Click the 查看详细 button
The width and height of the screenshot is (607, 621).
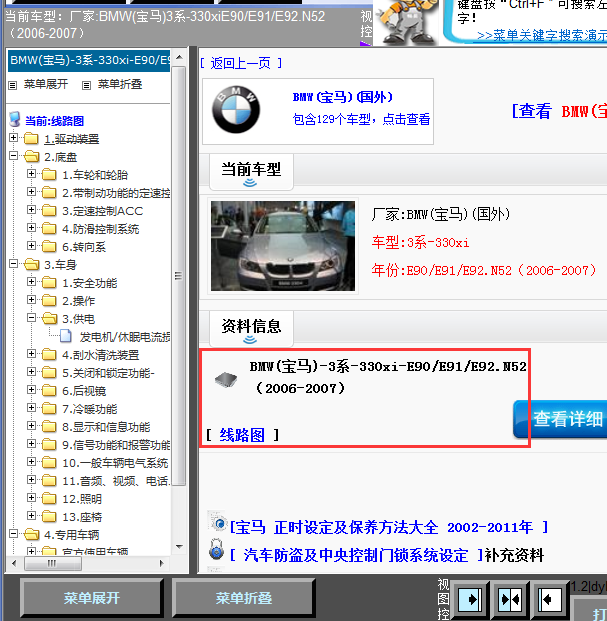click(560, 419)
